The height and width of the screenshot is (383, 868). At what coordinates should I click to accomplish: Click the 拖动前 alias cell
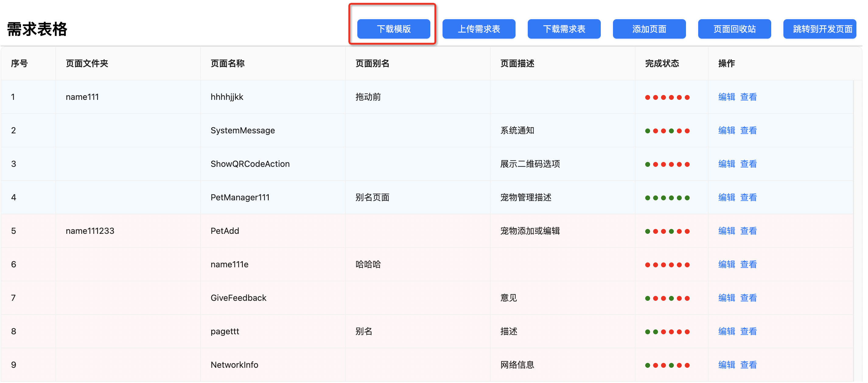[x=368, y=97]
